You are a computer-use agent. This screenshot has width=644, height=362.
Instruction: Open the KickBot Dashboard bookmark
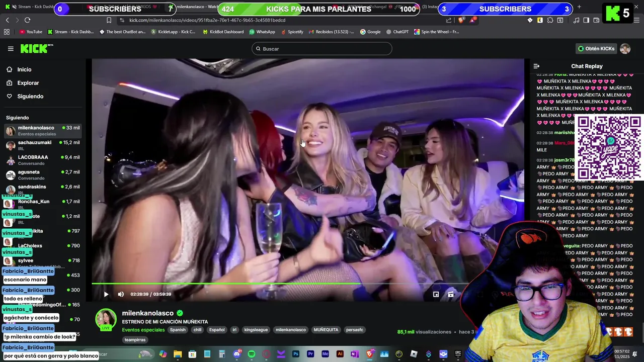coord(223,32)
